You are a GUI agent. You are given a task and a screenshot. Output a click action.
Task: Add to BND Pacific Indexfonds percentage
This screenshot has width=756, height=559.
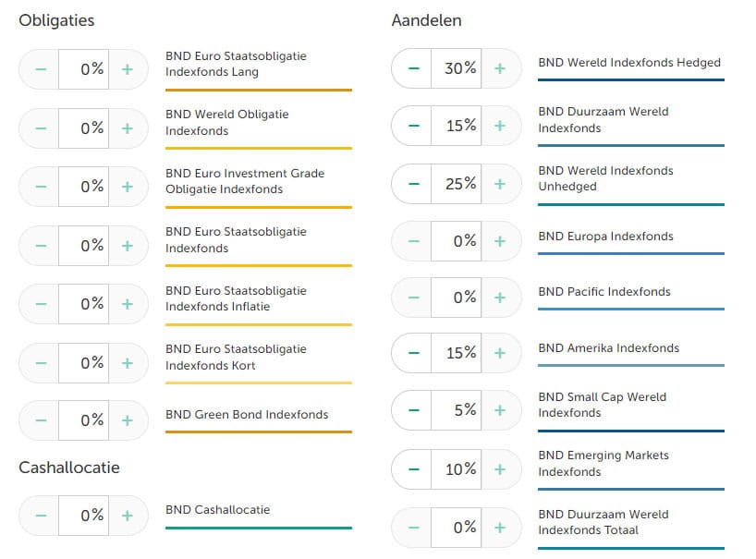pos(500,298)
